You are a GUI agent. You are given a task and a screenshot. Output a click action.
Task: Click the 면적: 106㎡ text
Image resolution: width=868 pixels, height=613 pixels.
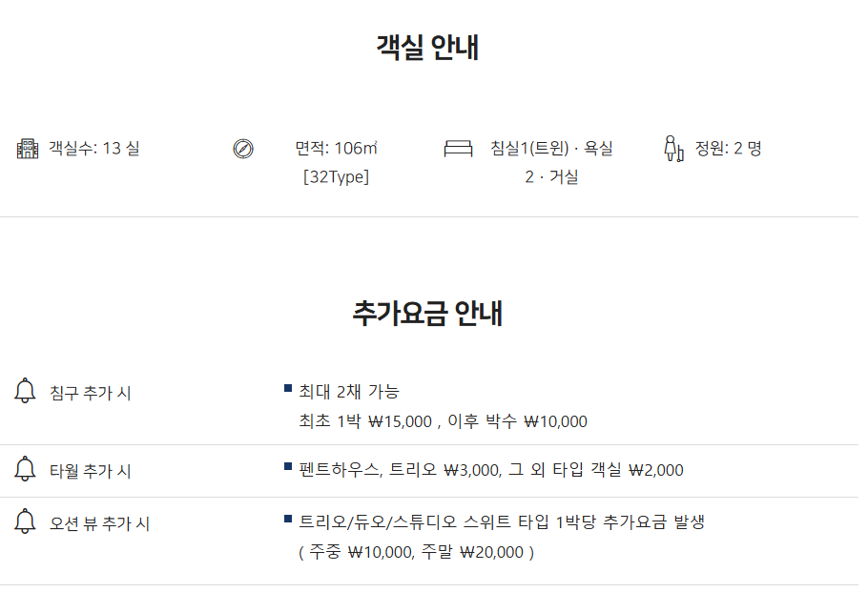(336, 149)
